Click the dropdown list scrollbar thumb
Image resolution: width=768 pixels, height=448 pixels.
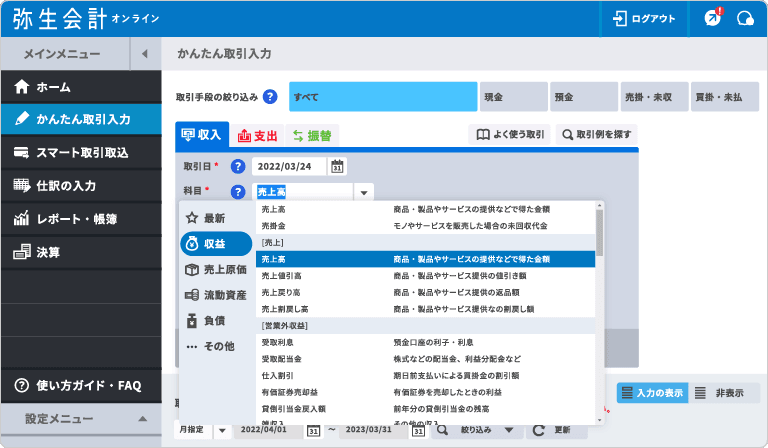click(x=600, y=233)
